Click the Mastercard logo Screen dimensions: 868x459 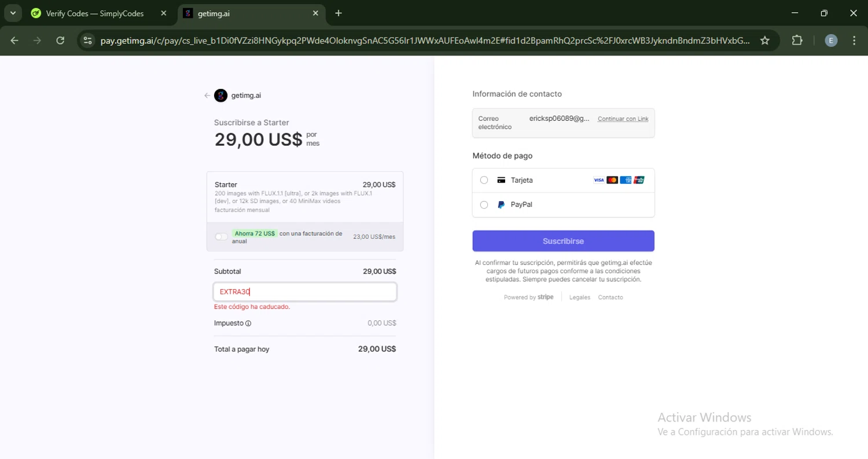[x=612, y=180]
